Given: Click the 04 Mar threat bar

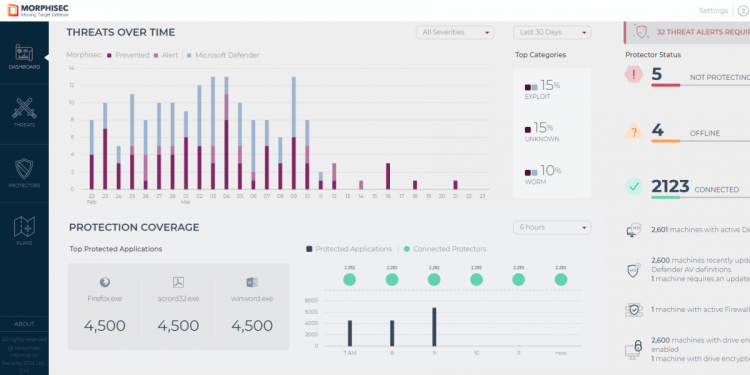Looking at the screenshot, I should 226,133.
